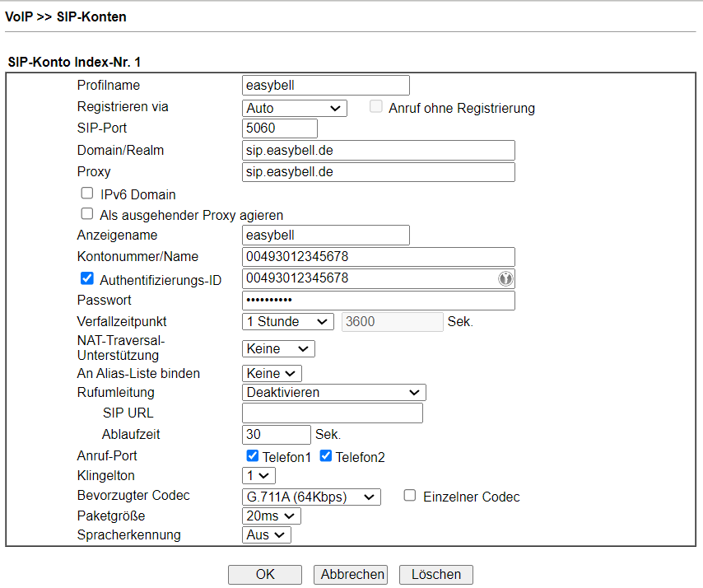Open the NAT-Traversal-Unterstützung dropdown
Viewport: 703px width, 588px height.
(278, 349)
